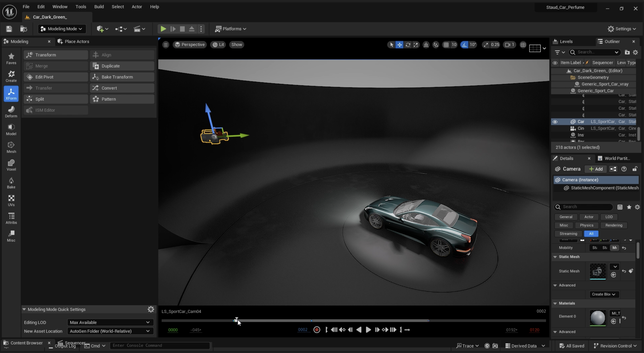Viewport: 644px width, 353px height.
Task: Open the Actor menu
Action: [x=137, y=7]
